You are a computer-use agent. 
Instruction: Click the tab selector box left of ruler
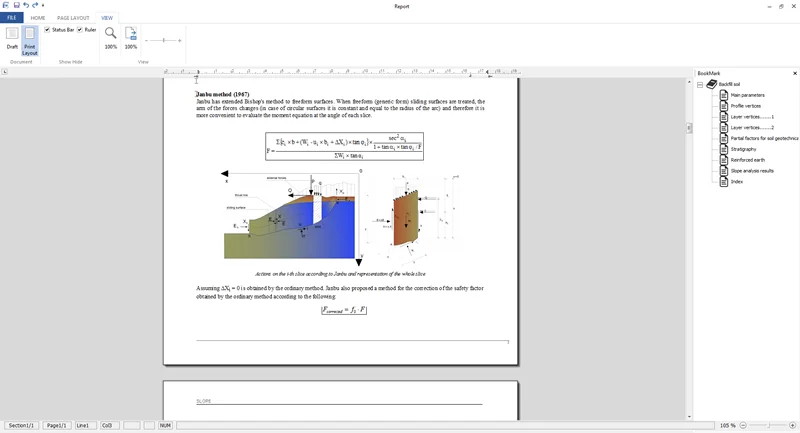(x=5, y=72)
